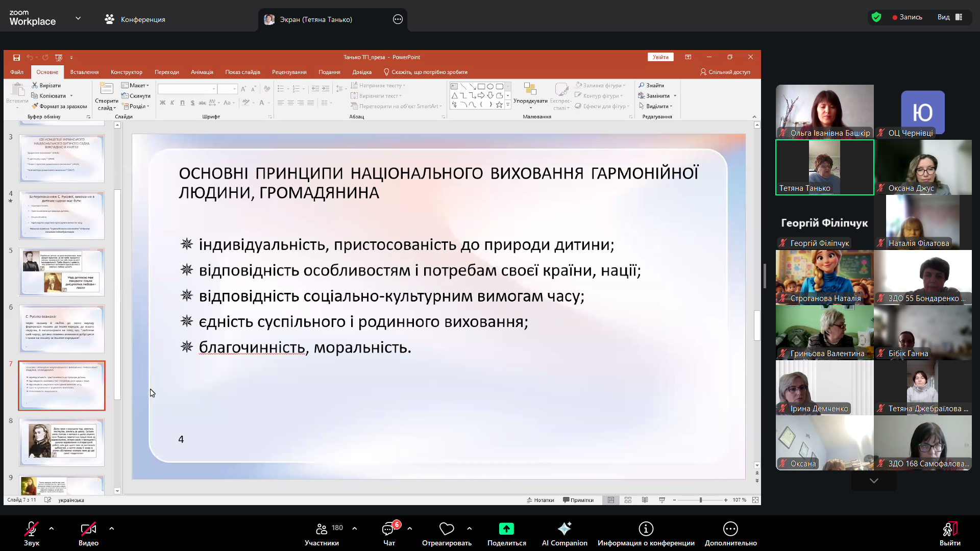This screenshot has height=551, width=980.
Task: Click the Выйти leave meeting button
Action: pyautogui.click(x=950, y=534)
